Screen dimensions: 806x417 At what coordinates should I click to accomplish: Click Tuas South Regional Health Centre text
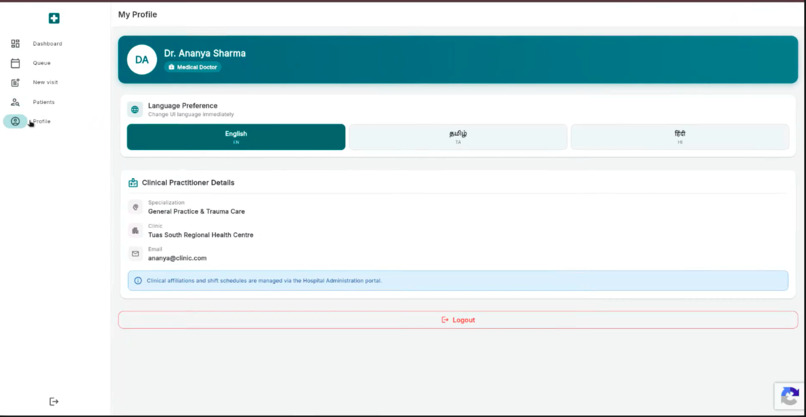tap(200, 235)
